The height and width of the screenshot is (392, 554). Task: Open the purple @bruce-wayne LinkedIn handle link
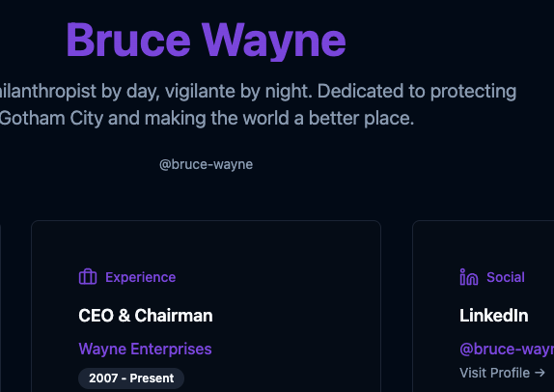coord(507,349)
